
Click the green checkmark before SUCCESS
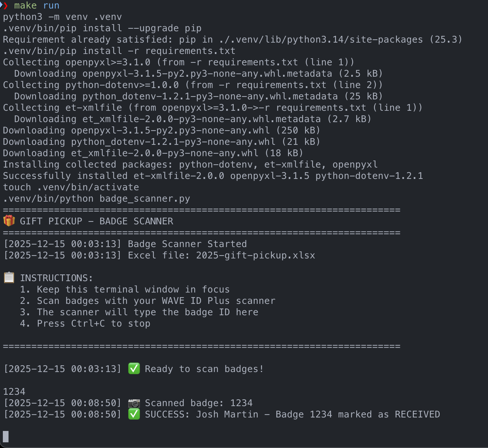[x=134, y=414]
